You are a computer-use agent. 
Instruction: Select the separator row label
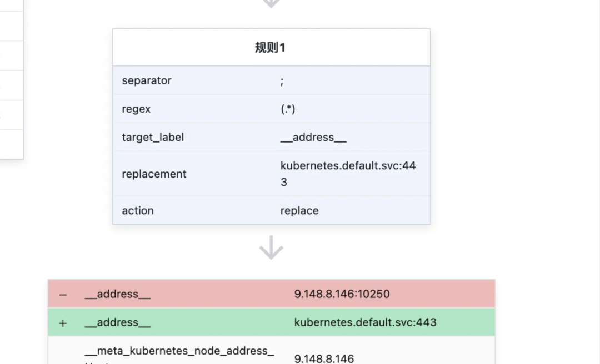(147, 80)
